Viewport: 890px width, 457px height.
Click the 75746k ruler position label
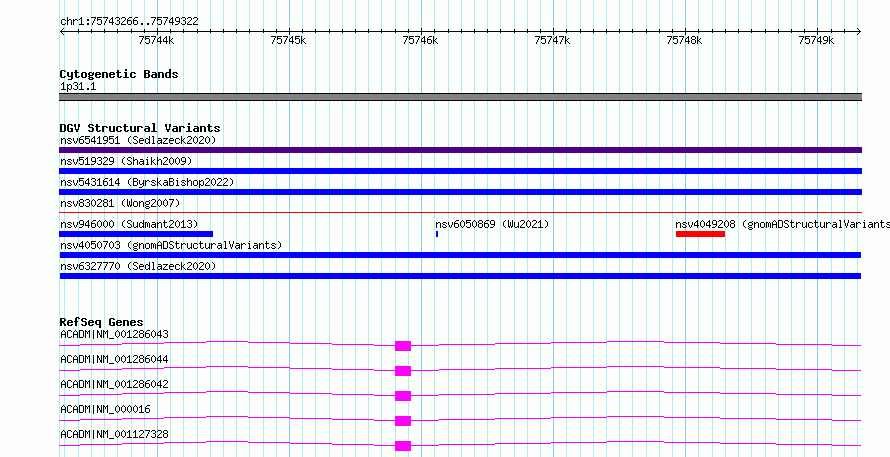(x=420, y=40)
